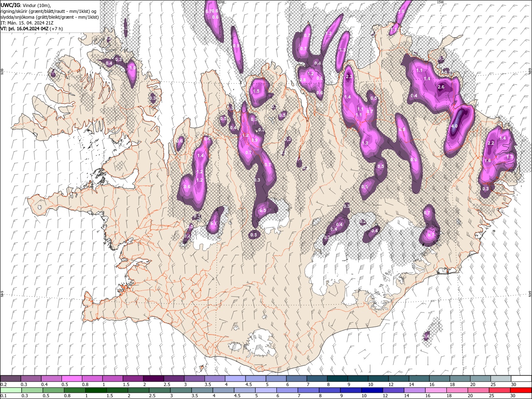Click the 'rigning/skúrir (grænt/blátt/rautt' legend description line
The width and height of the screenshot is (532, 399).
pos(49,11)
